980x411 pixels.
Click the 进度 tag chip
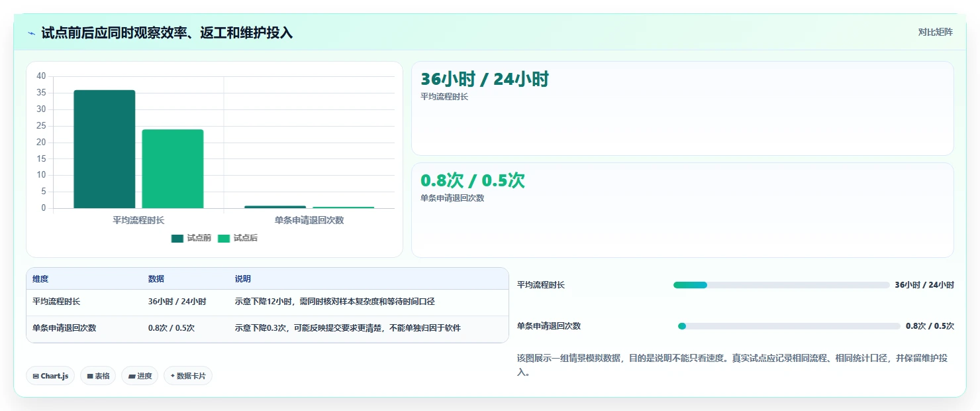(140, 376)
